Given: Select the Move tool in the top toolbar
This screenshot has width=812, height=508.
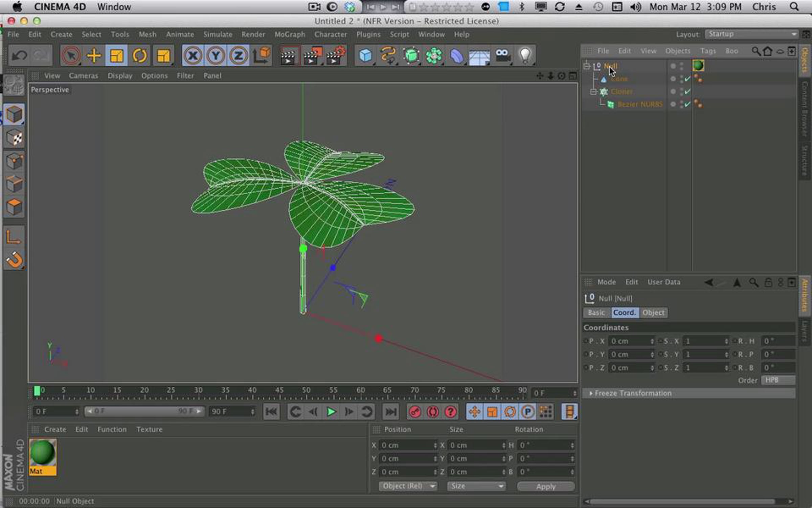Looking at the screenshot, I should click(94, 55).
